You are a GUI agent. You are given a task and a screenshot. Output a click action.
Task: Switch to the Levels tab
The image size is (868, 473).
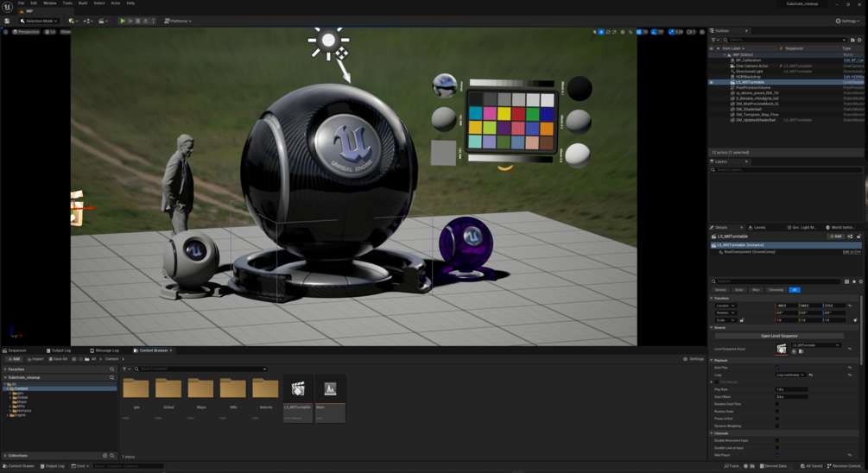click(x=757, y=227)
